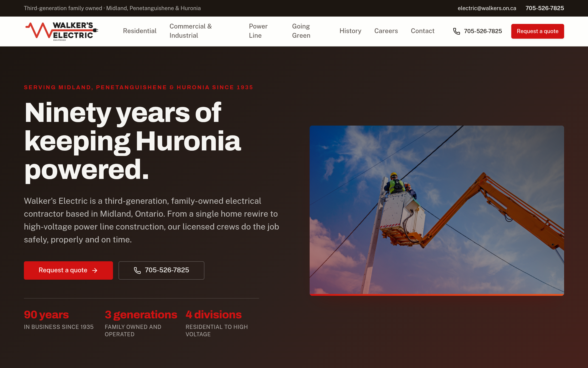Click the phone icon in hero call button
The width and height of the screenshot is (588, 368).
coord(137,270)
